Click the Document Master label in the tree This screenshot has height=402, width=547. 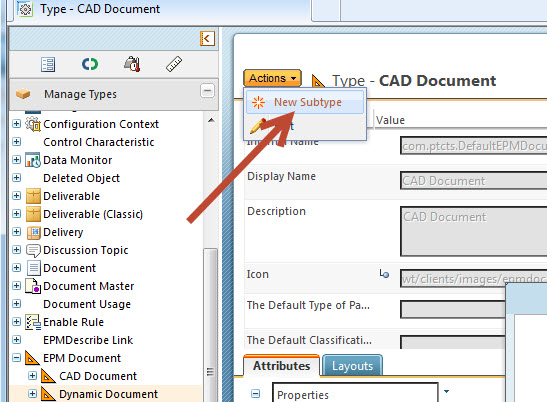coord(89,286)
